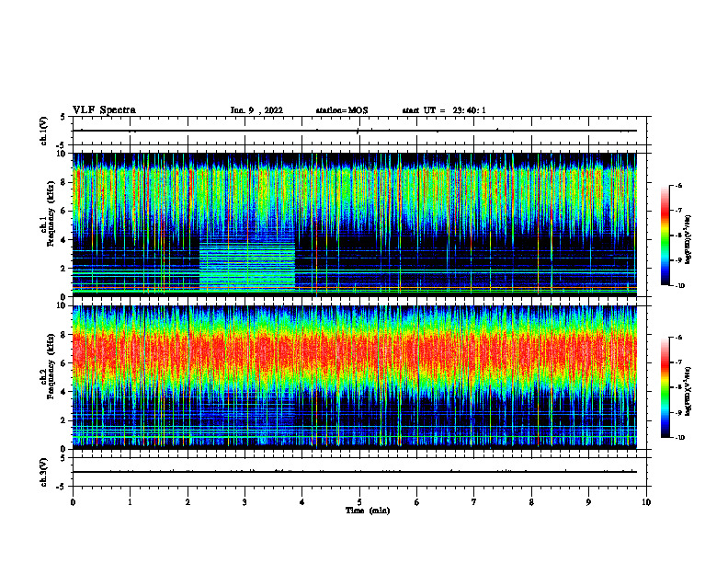Click the "-10" tick on ch.1 colorbar

680,286
